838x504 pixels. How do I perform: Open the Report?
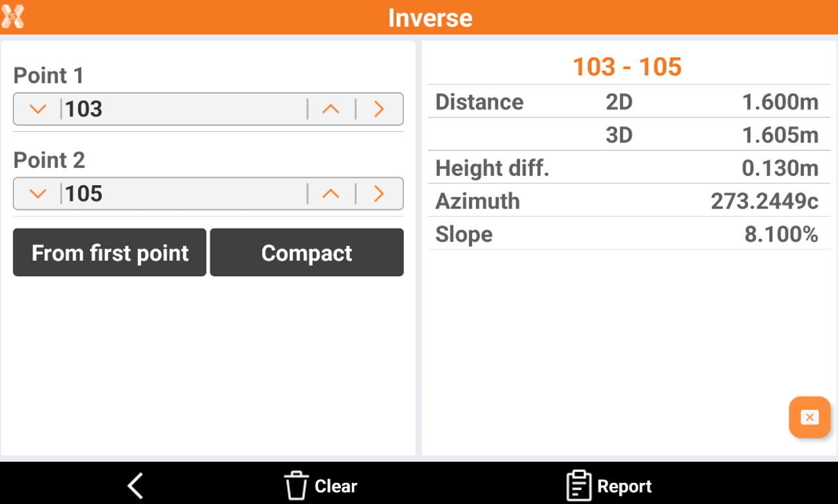(x=609, y=486)
